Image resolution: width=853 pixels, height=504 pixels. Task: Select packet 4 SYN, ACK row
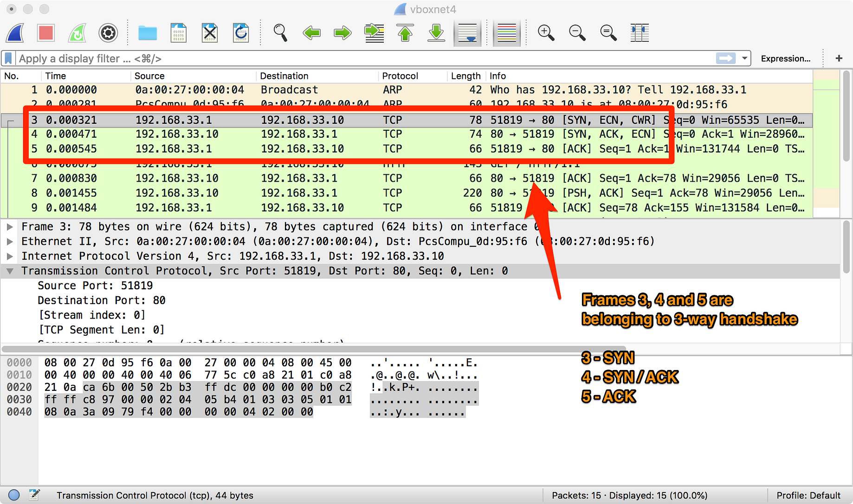[407, 134]
